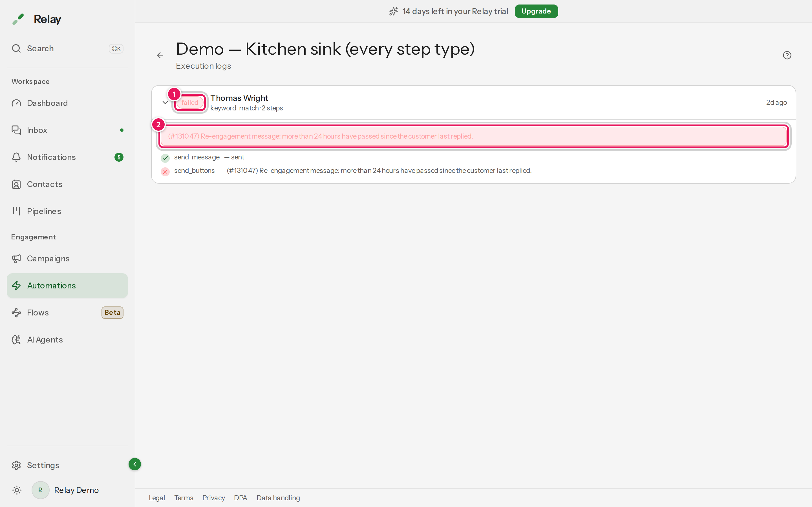Click the failed status badge
812x507 pixels.
pyautogui.click(x=190, y=103)
